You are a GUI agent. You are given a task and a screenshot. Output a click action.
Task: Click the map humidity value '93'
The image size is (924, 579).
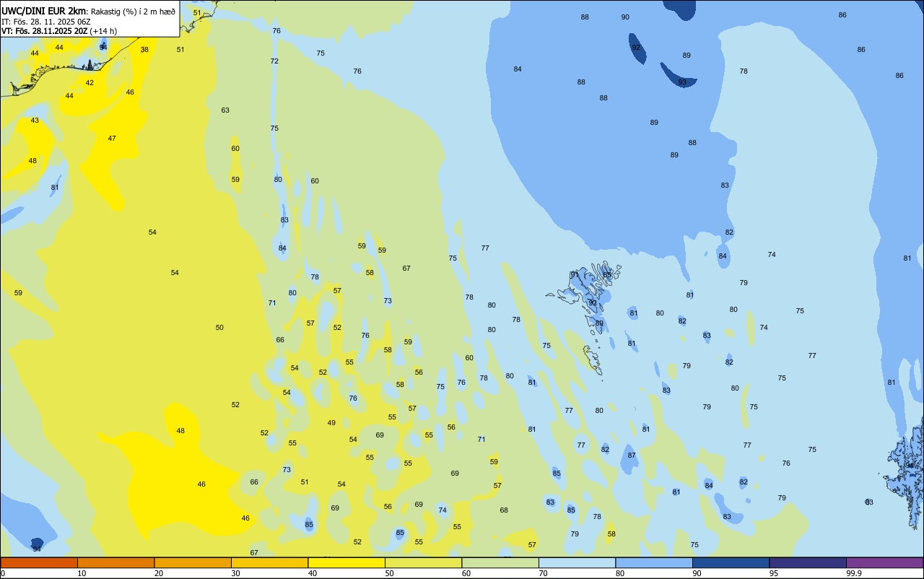coord(682,82)
